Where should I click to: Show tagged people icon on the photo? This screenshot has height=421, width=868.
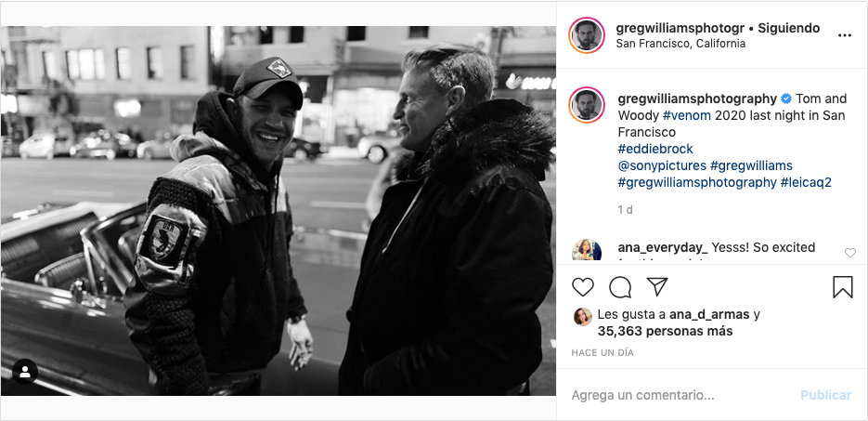coord(25,372)
